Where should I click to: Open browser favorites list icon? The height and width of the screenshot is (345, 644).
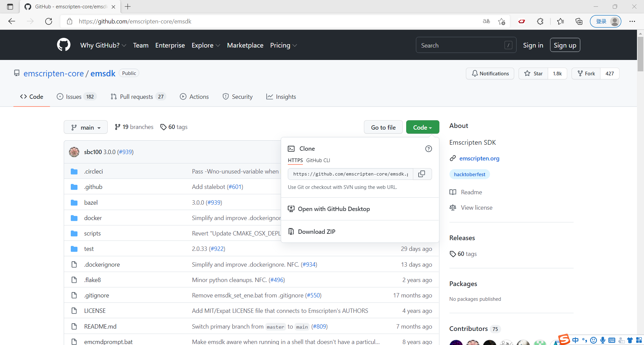coord(560,21)
